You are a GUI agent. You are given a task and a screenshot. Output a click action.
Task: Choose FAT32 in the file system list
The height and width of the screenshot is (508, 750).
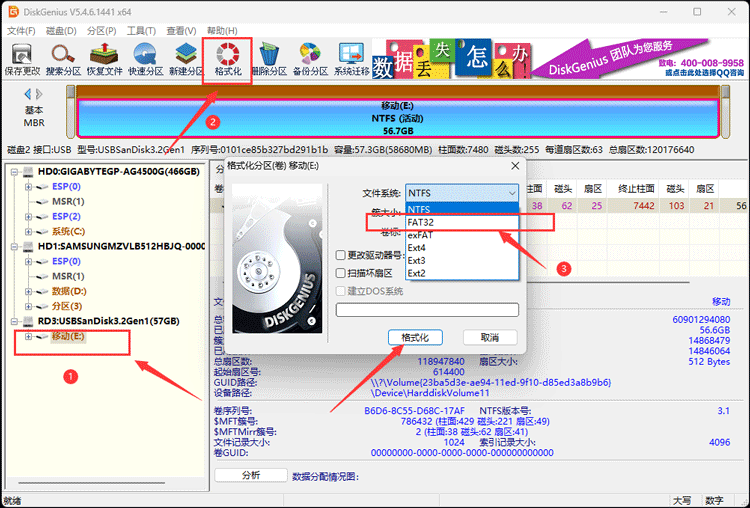(462, 222)
